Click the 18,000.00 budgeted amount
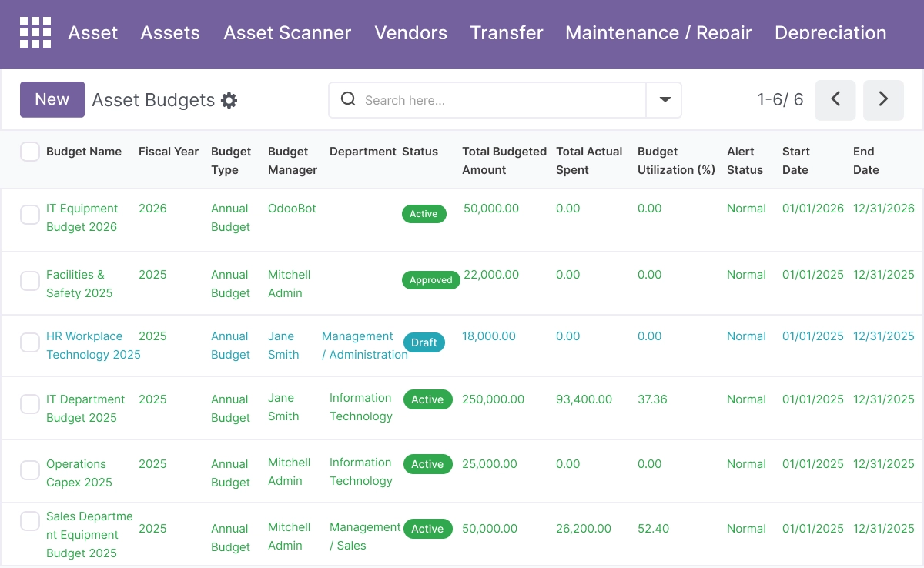 (x=489, y=336)
